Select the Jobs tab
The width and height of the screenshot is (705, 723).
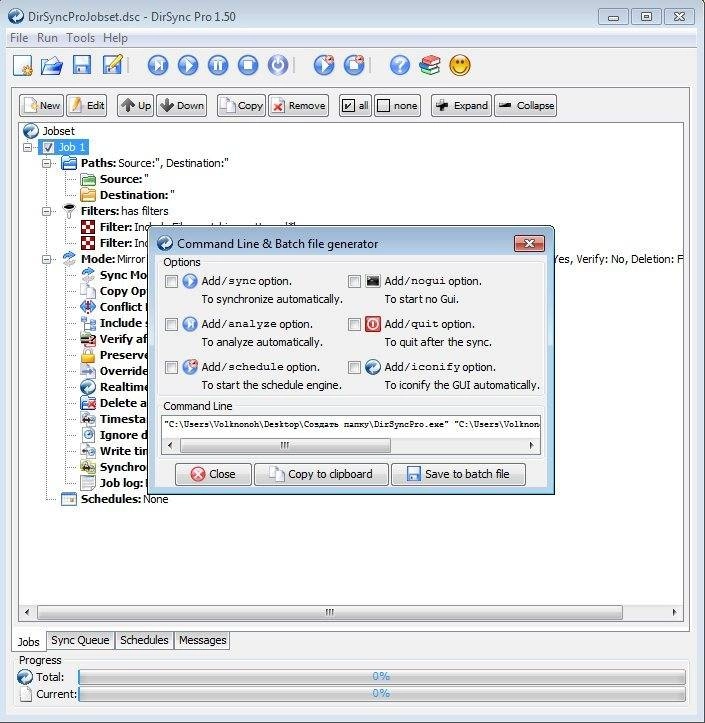(29, 641)
